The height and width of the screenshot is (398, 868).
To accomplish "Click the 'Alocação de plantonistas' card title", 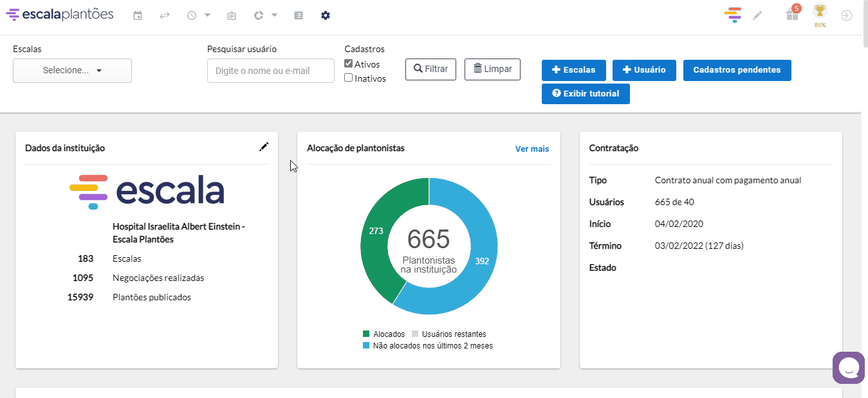I will tap(356, 148).
